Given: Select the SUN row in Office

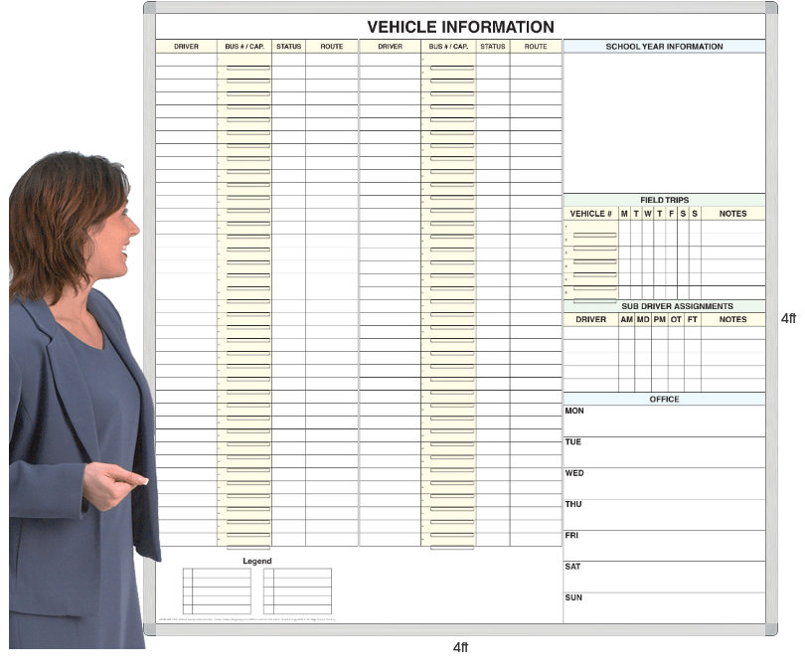Looking at the screenshot, I should coord(573,597).
